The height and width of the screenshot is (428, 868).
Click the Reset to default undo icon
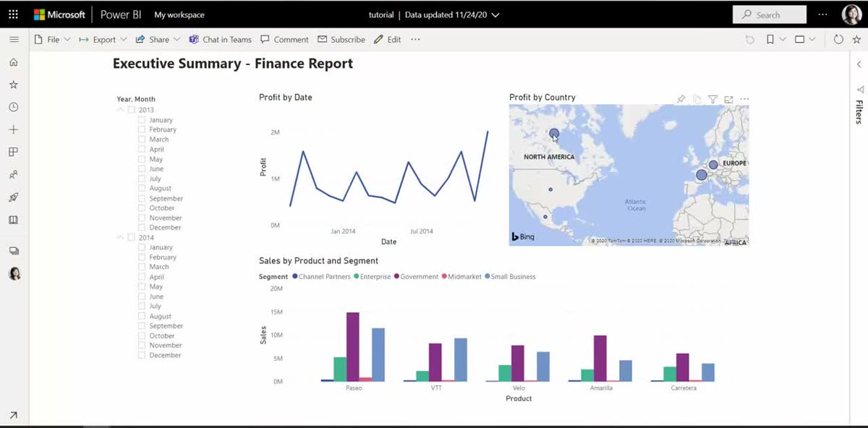pos(750,40)
